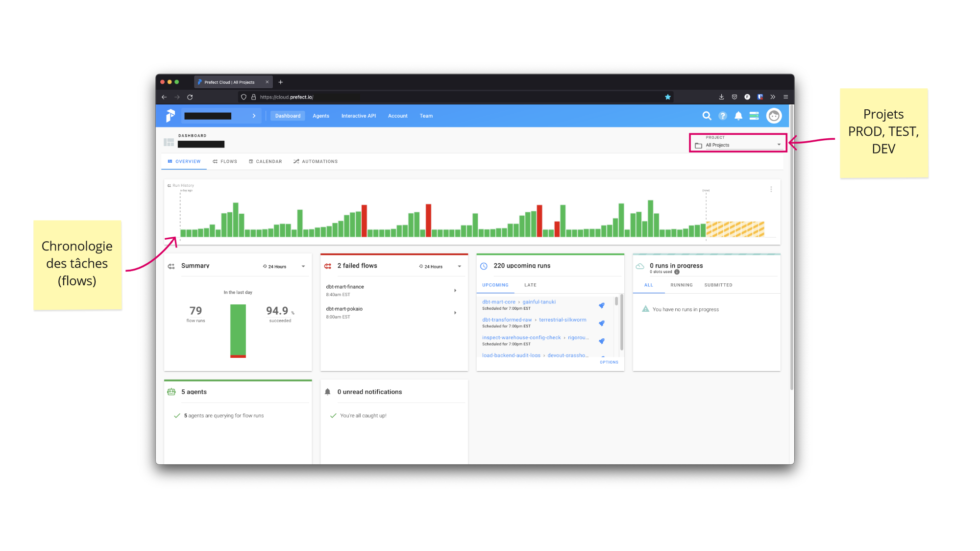Click the "94.9" succeeded percentage value
Screen dimensions: 980x551
[277, 311]
